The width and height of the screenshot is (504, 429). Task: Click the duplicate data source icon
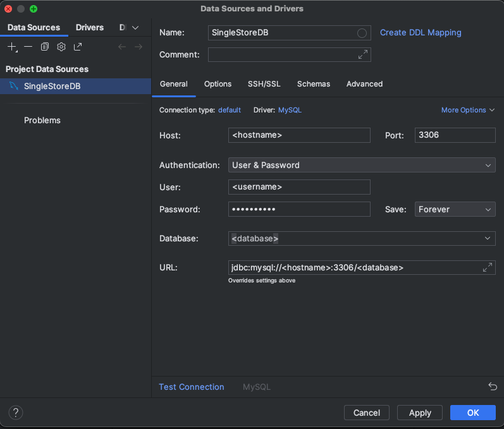click(45, 47)
